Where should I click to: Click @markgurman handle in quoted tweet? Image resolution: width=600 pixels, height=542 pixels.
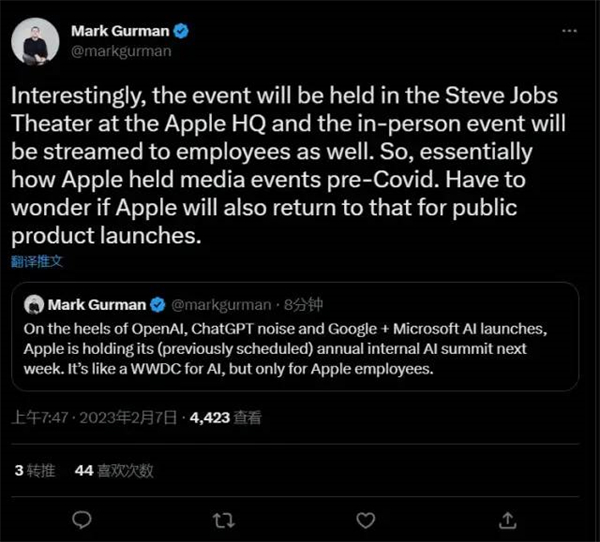pyautogui.click(x=221, y=305)
